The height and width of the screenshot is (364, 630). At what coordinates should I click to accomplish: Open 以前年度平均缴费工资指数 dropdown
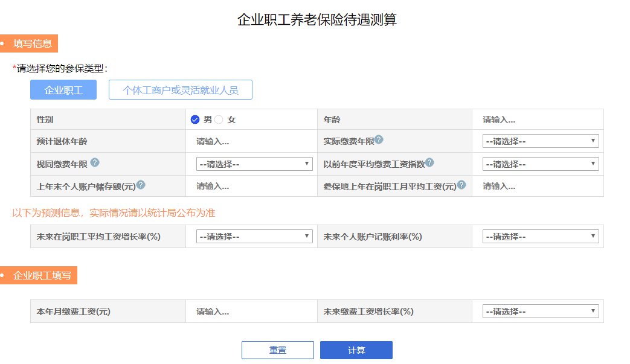pyautogui.click(x=541, y=164)
